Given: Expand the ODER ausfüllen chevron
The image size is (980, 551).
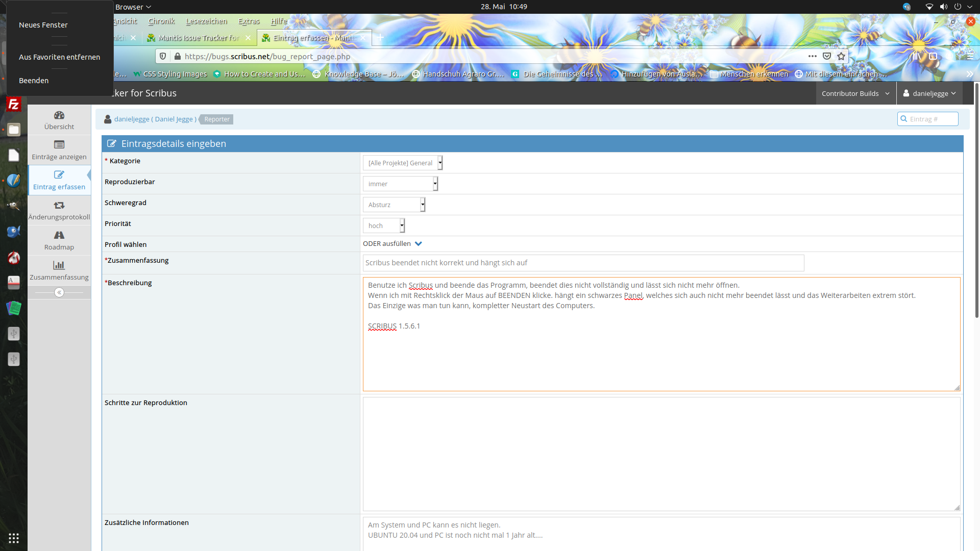Looking at the screenshot, I should coord(419,244).
